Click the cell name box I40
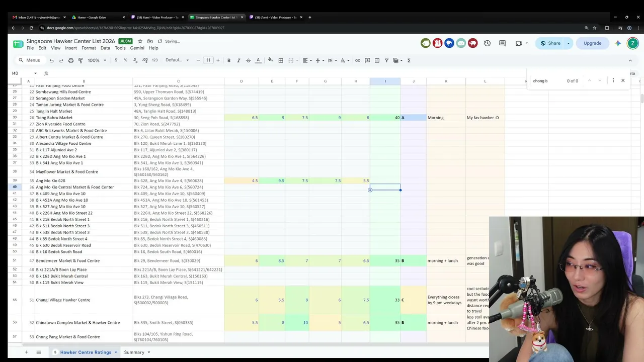Image resolution: width=644 pixels, height=362 pixels. [x=23, y=73]
